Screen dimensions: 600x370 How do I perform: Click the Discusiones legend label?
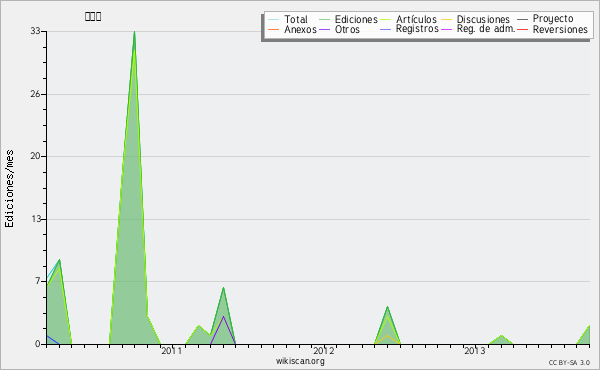[x=483, y=19]
